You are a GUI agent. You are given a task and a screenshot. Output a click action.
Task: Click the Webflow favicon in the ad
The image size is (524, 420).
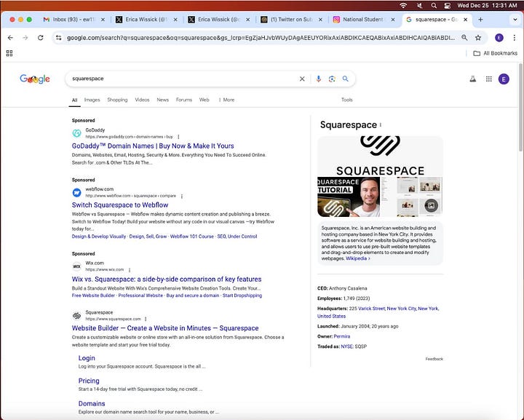click(x=77, y=192)
